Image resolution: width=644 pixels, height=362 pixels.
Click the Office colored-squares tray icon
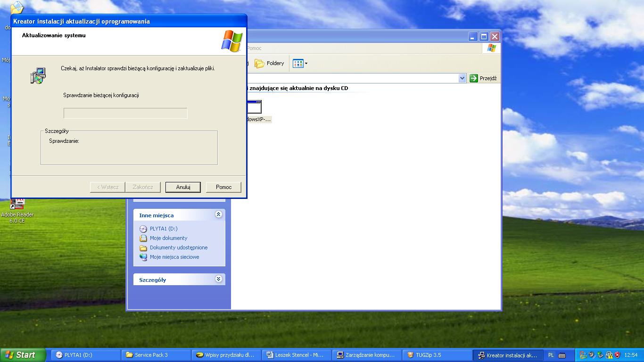(x=583, y=355)
